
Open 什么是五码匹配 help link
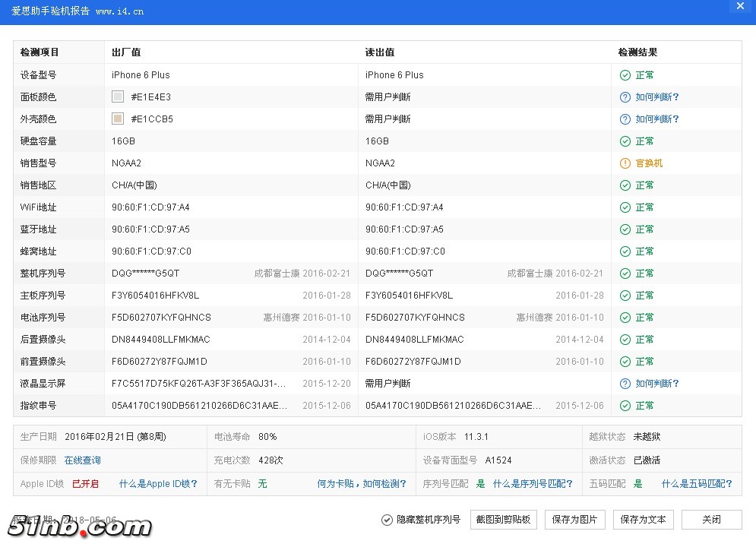697,484
